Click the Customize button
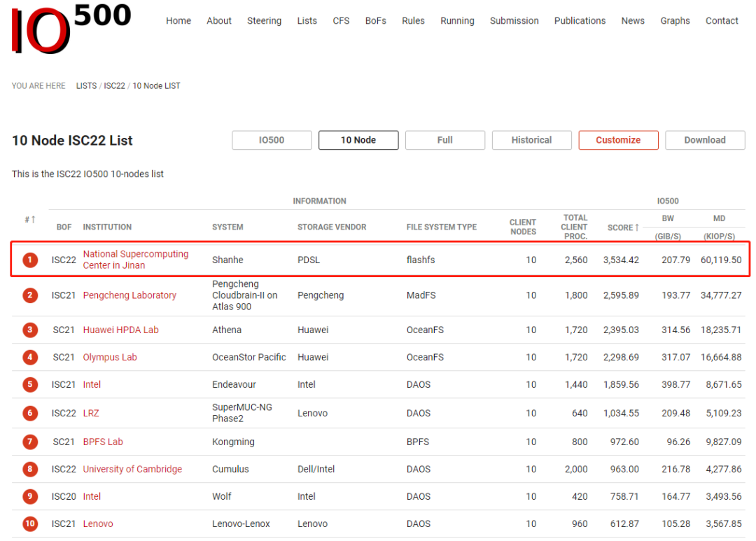 (x=618, y=140)
